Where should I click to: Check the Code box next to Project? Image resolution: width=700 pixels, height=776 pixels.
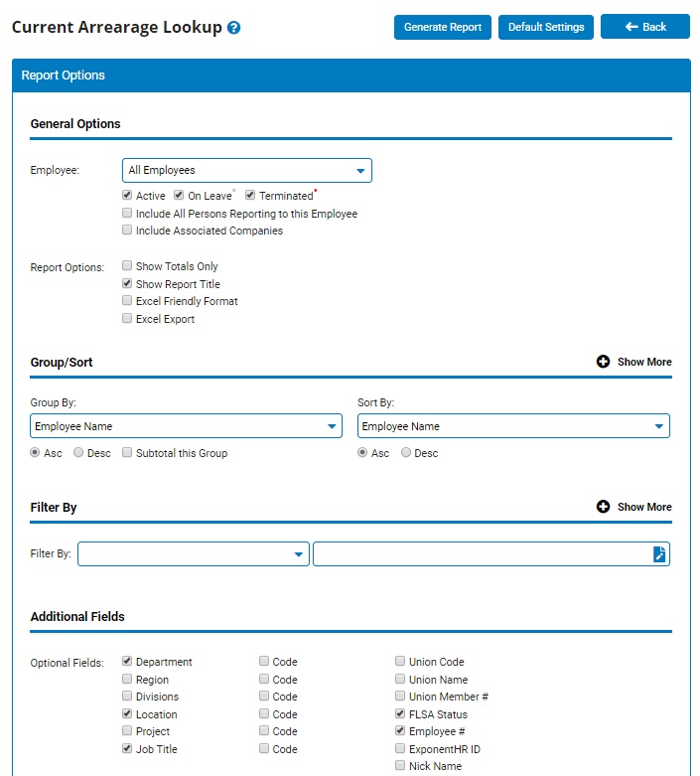pos(264,730)
